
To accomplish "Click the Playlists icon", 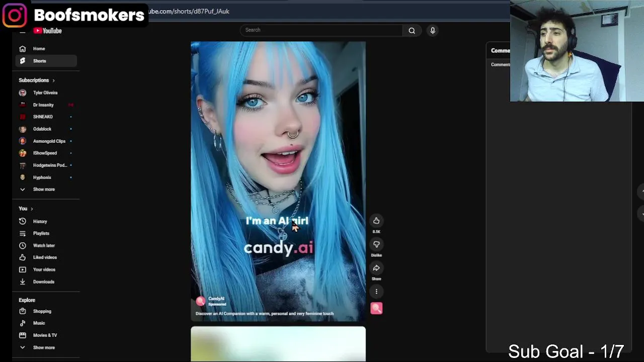I will tap(22, 233).
